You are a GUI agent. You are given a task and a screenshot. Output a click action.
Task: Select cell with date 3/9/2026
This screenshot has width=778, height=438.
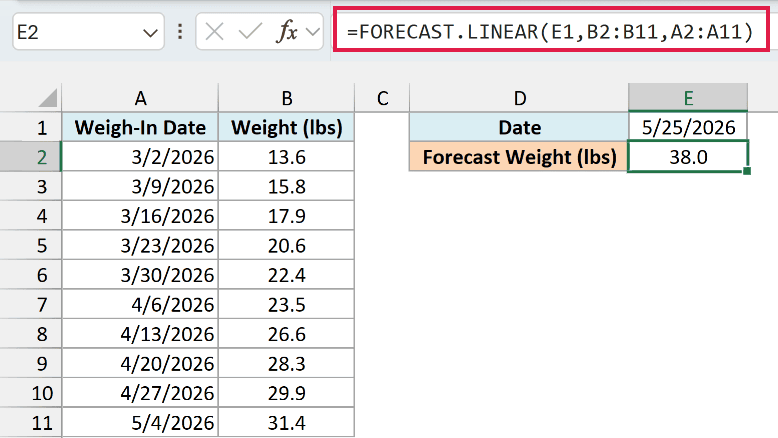(140, 187)
